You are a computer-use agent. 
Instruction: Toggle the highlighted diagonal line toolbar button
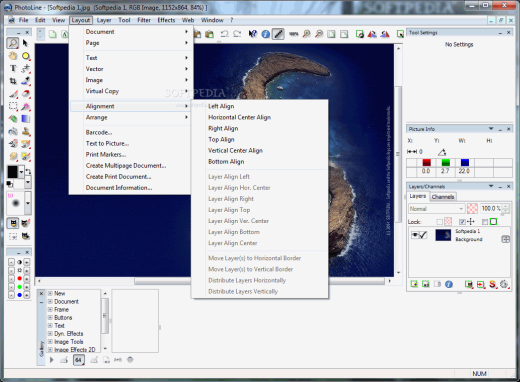point(278,34)
